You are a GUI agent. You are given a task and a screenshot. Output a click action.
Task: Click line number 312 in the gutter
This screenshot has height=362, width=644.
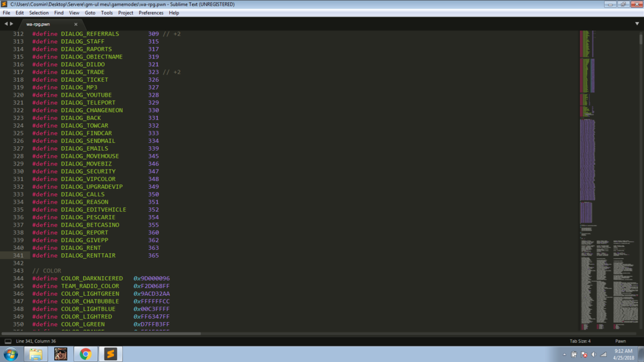[18, 34]
